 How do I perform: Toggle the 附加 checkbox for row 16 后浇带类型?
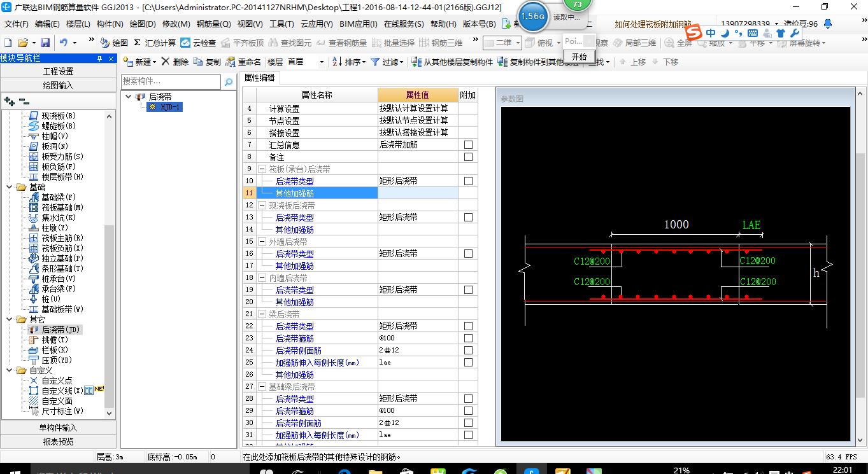(x=468, y=254)
